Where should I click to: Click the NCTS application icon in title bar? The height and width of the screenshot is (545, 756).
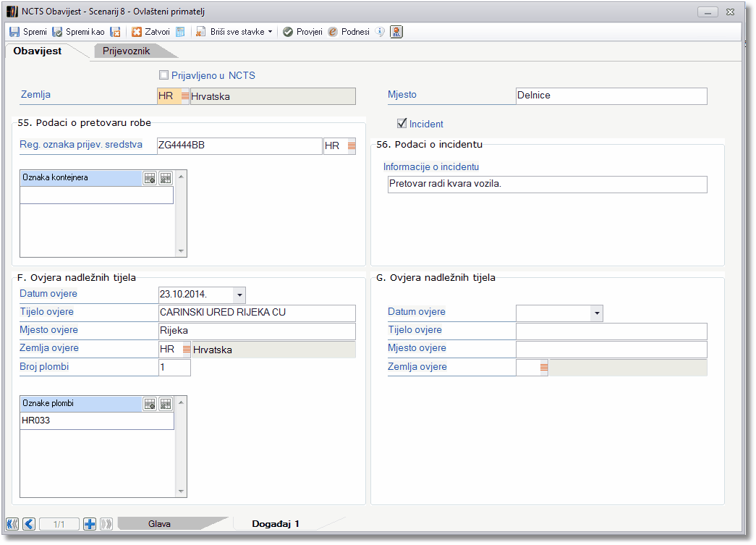point(12,11)
